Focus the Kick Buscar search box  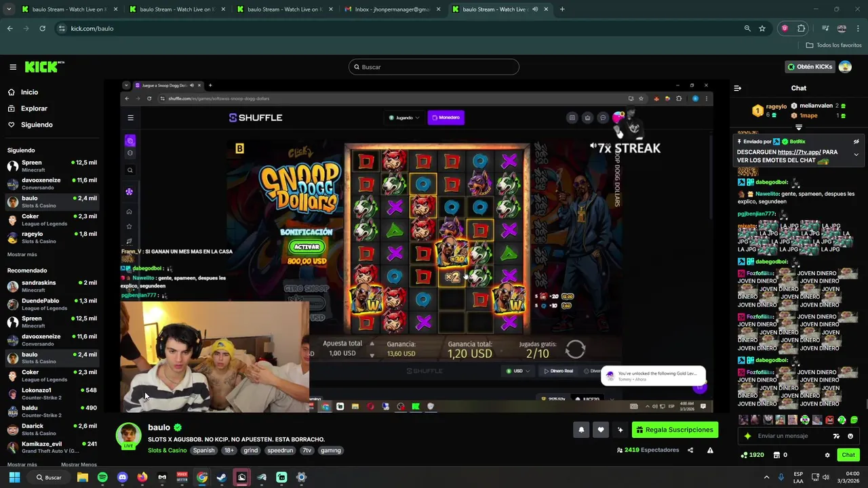pyautogui.click(x=434, y=67)
